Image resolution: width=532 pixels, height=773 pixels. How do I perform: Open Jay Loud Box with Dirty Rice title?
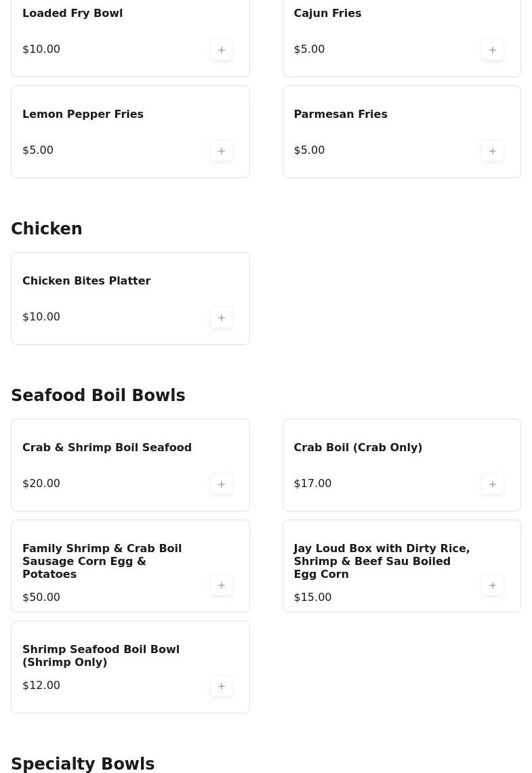tap(381, 561)
